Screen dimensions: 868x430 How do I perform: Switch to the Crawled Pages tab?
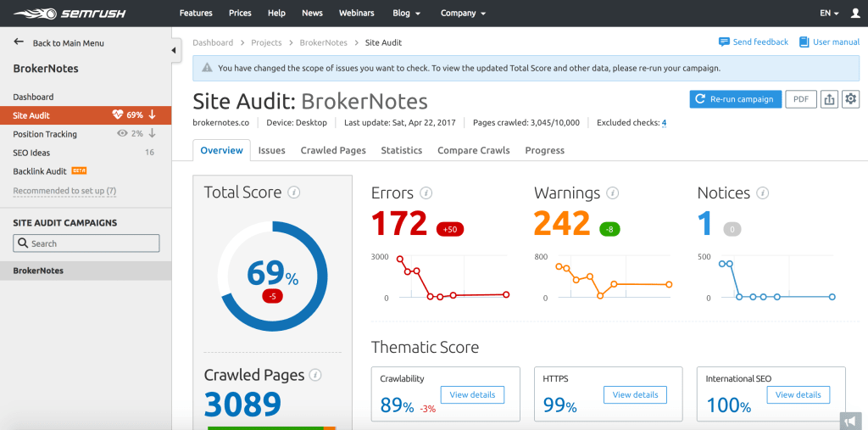point(333,150)
